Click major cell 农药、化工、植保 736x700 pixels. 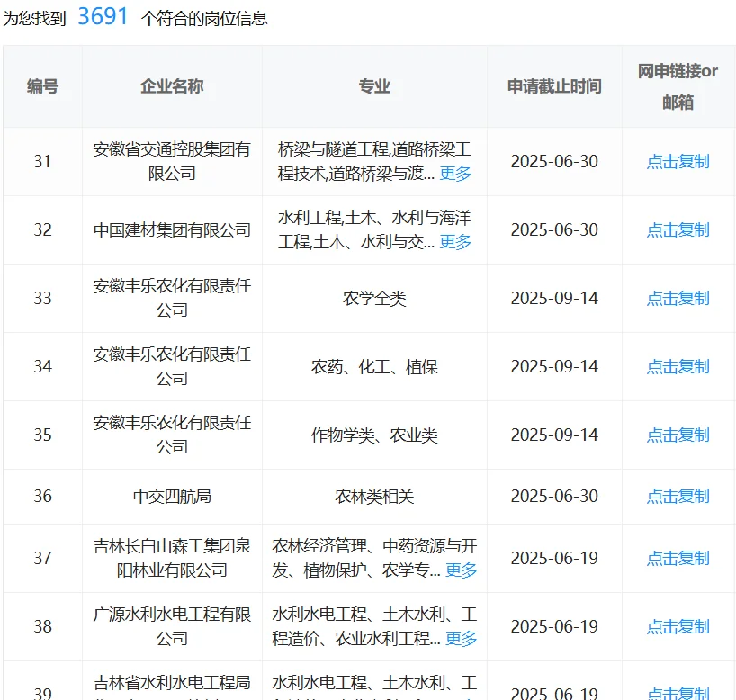pyautogui.click(x=374, y=367)
